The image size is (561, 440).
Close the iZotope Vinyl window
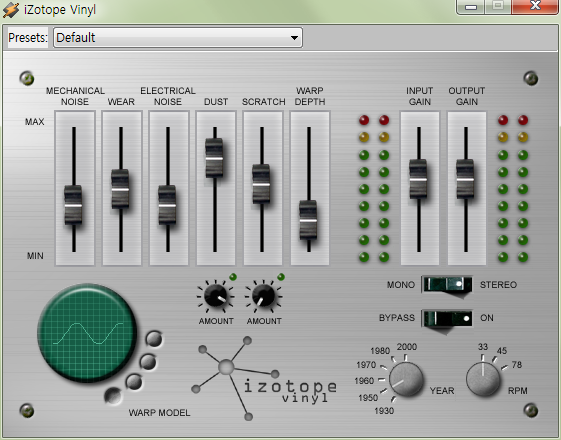coord(535,6)
